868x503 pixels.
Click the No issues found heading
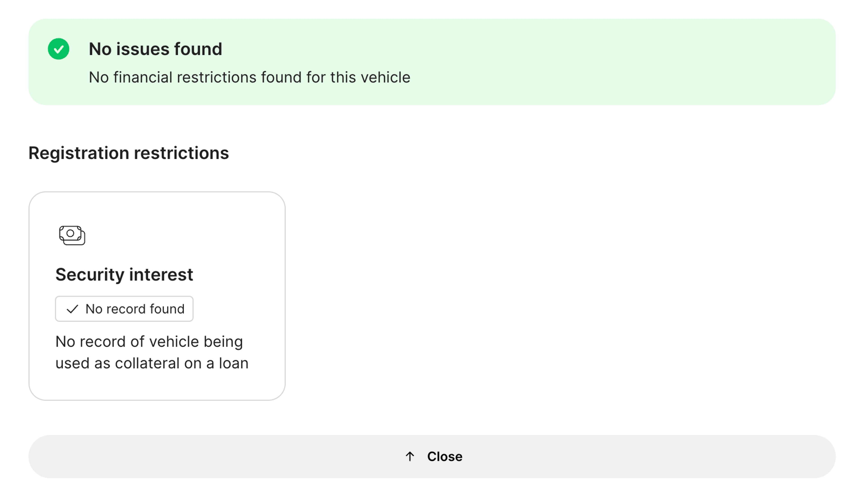pos(155,49)
